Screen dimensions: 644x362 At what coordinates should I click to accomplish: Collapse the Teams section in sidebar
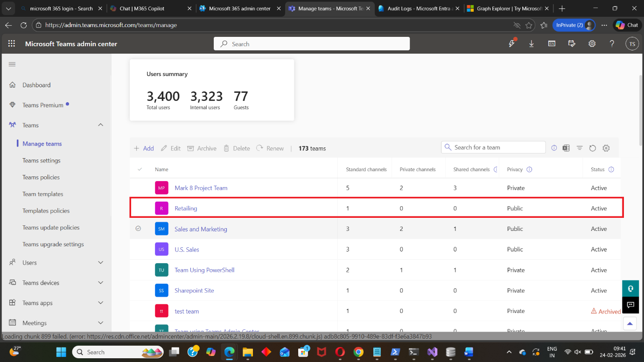tap(100, 125)
